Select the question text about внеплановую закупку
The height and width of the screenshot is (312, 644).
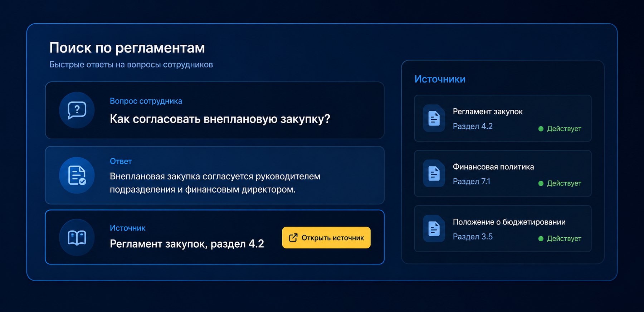220,119
